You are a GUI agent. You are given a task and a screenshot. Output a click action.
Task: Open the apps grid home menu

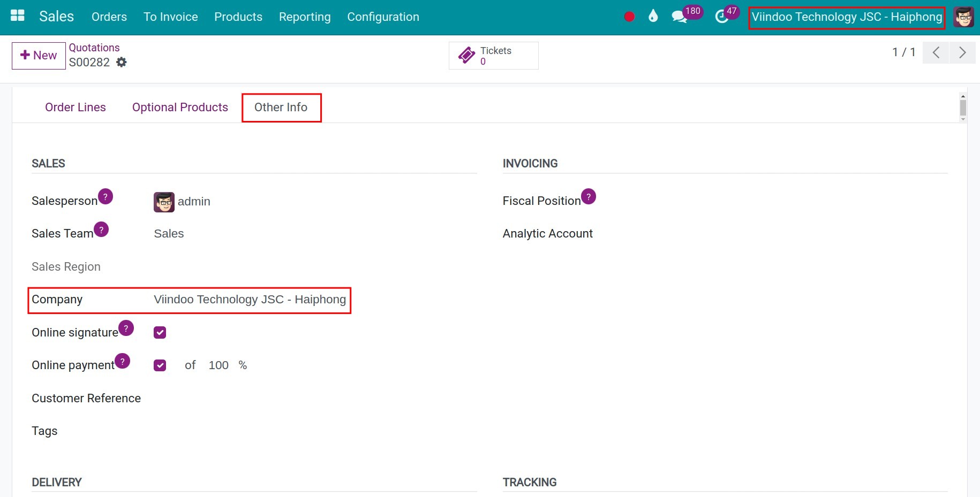pos(18,16)
